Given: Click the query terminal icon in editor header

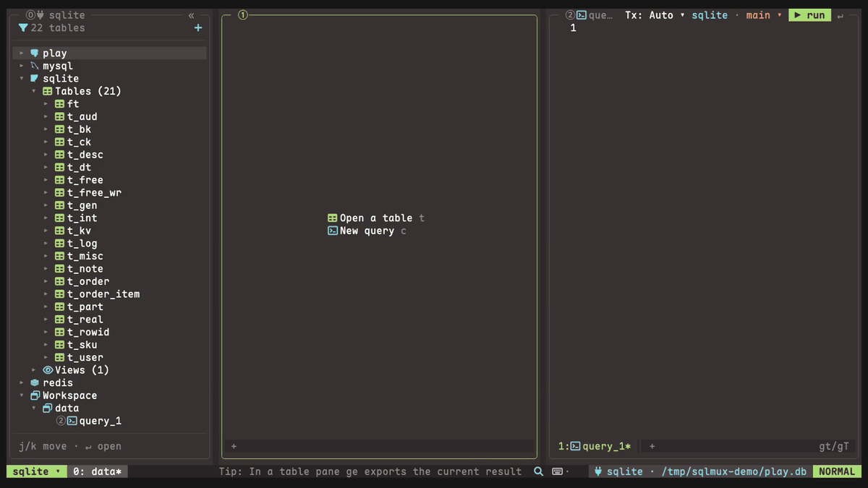Looking at the screenshot, I should (x=582, y=15).
